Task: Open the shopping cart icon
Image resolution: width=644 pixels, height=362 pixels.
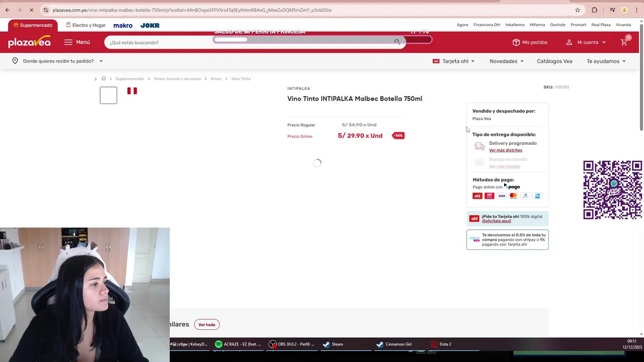Action: 624,42
